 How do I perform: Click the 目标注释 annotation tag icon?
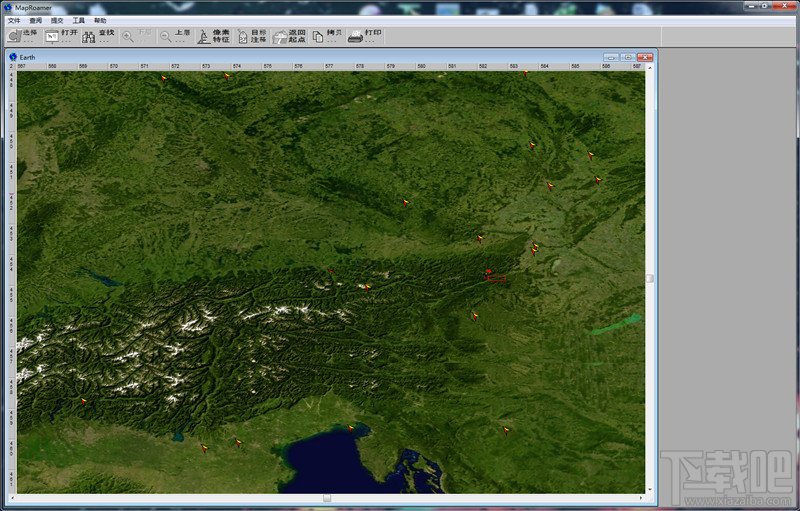click(x=243, y=36)
